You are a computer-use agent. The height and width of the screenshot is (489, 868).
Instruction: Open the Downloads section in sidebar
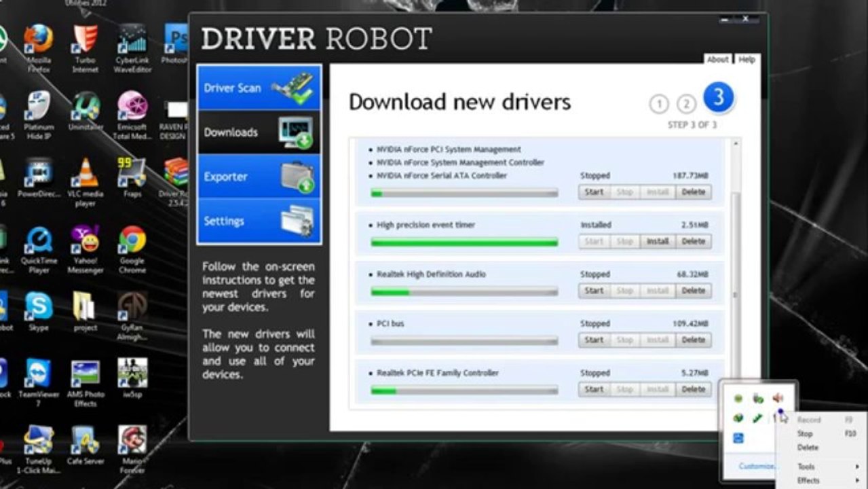pyautogui.click(x=259, y=132)
